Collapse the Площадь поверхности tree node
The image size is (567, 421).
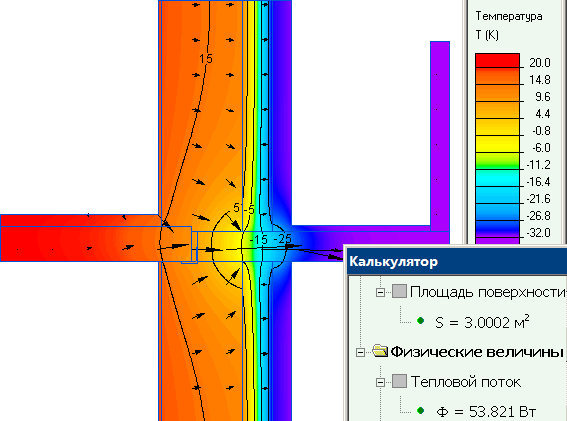[x=380, y=292]
